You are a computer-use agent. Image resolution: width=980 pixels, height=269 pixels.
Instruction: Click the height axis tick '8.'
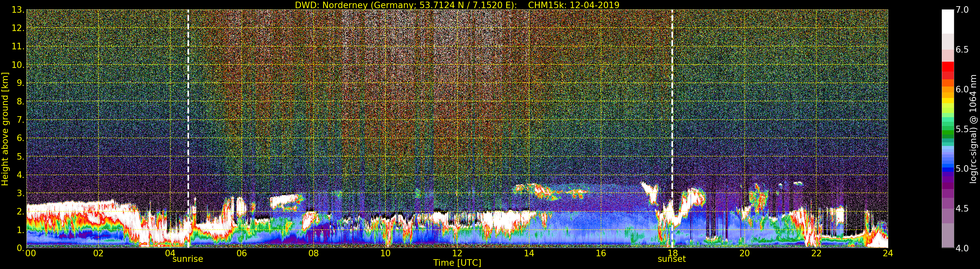coord(20,102)
